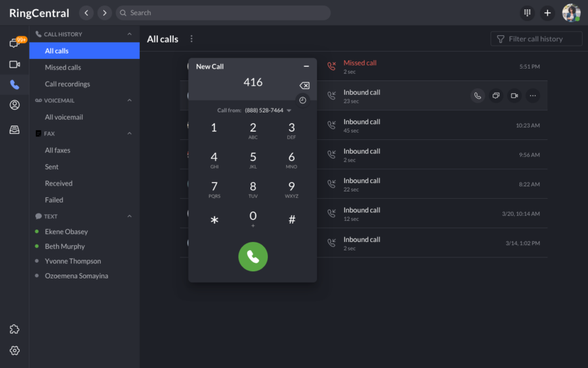Select Call recordings in sidebar
The width and height of the screenshot is (588, 368).
[67, 84]
